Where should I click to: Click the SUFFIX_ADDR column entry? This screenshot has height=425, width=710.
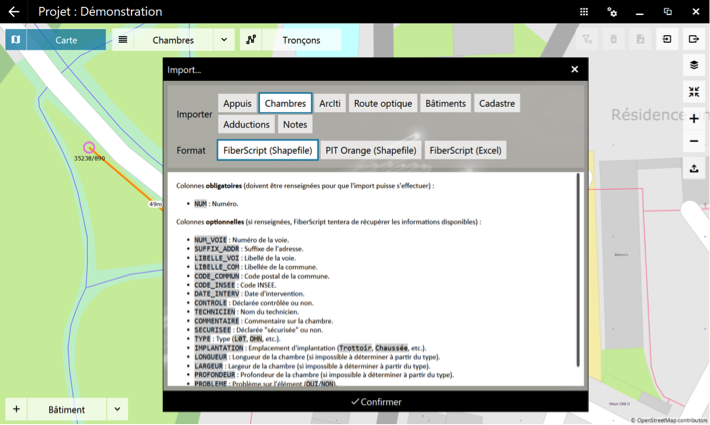click(249, 249)
